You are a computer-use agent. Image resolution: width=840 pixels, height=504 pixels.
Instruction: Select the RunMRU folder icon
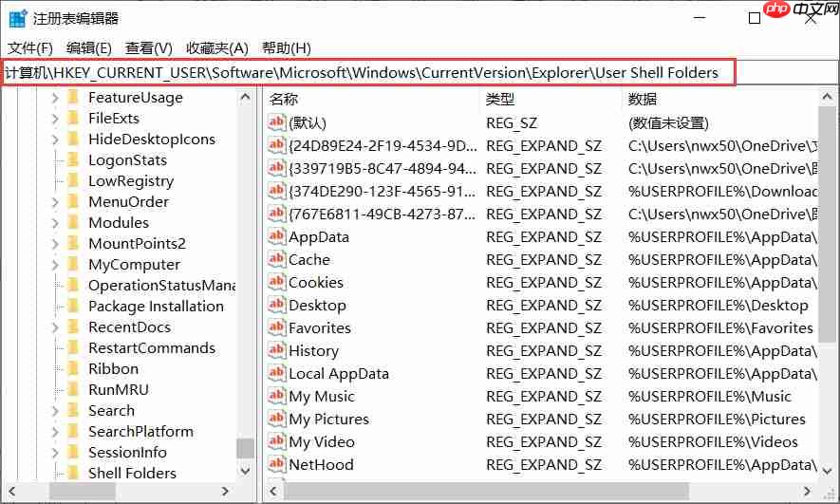coord(74,390)
